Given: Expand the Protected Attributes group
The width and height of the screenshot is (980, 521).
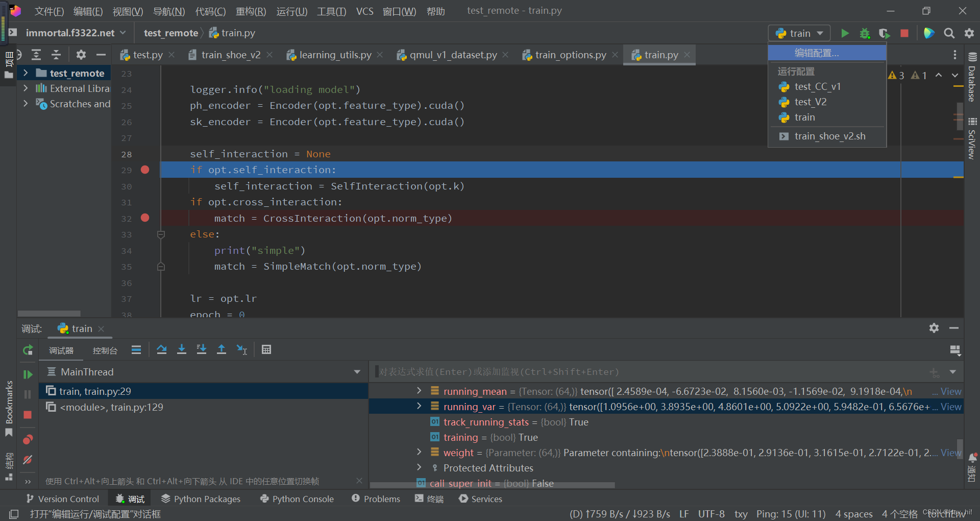Looking at the screenshot, I should point(419,467).
